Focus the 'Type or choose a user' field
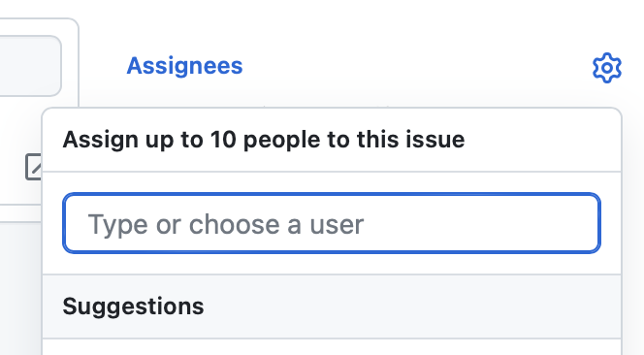Viewport: 644px width, 355px height. pyautogui.click(x=332, y=223)
